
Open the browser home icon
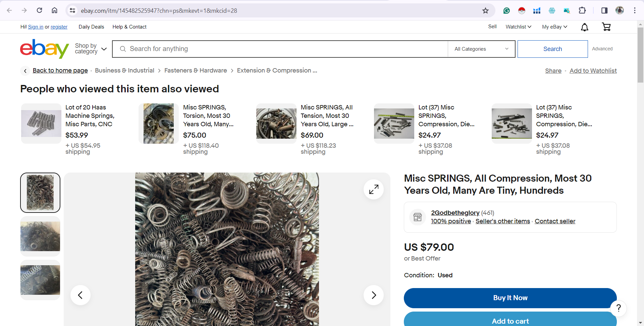pyautogui.click(x=54, y=10)
